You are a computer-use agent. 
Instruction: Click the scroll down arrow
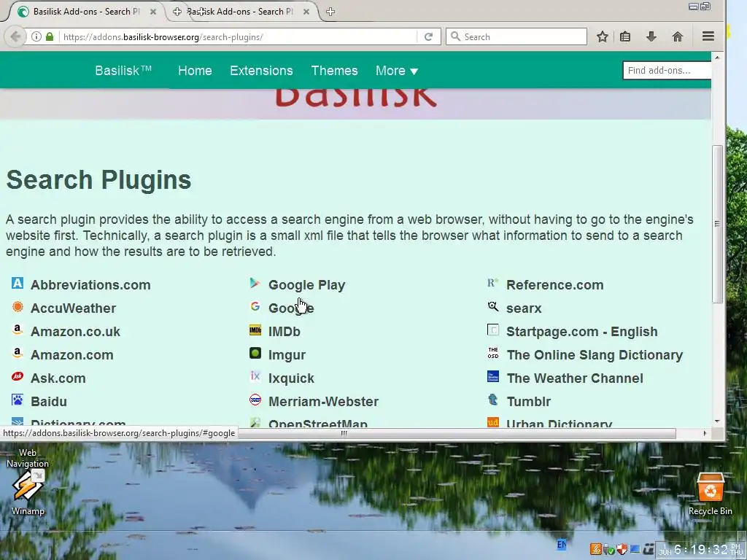click(717, 421)
